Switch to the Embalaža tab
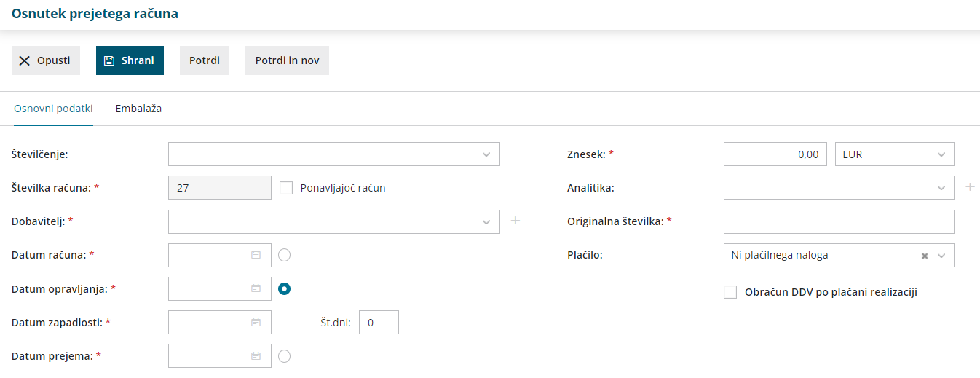This screenshot has height=378, width=980. [x=138, y=109]
